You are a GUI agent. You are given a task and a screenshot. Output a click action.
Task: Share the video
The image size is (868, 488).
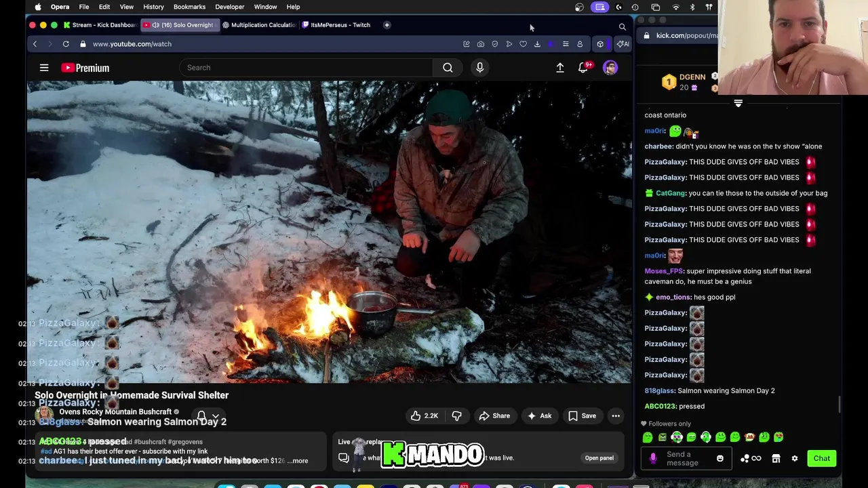494,416
